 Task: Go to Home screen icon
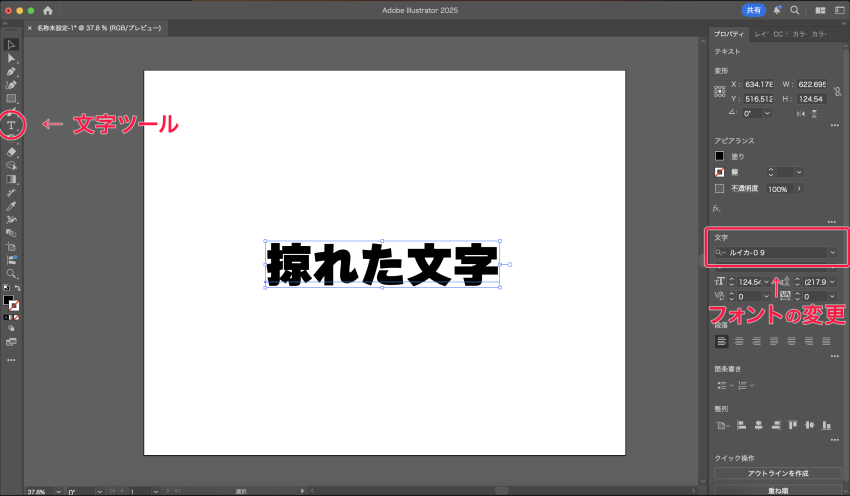pyautogui.click(x=48, y=10)
